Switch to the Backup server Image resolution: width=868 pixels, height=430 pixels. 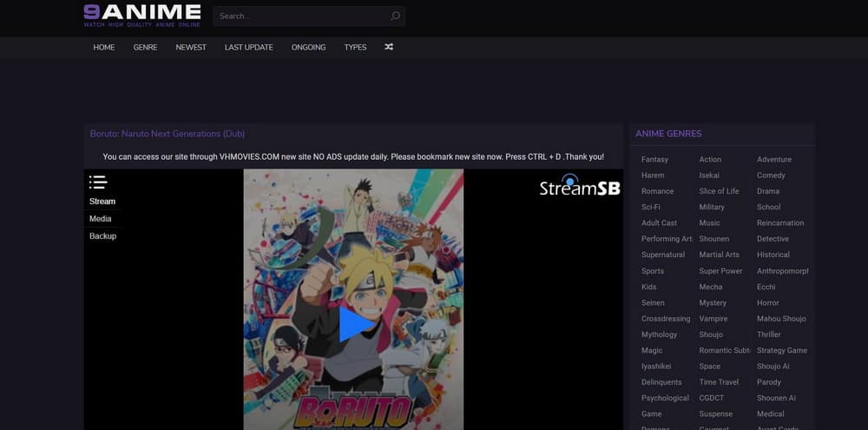pos(102,236)
